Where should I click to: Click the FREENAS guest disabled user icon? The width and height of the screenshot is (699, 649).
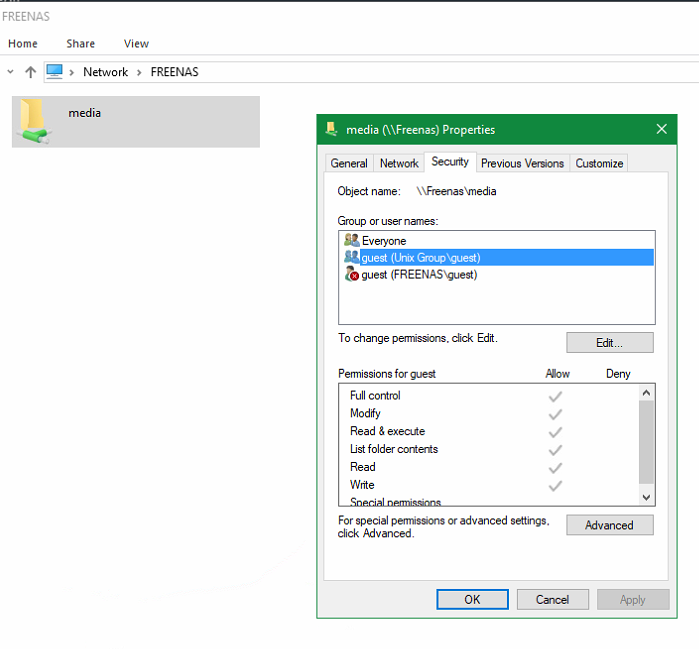(351, 274)
